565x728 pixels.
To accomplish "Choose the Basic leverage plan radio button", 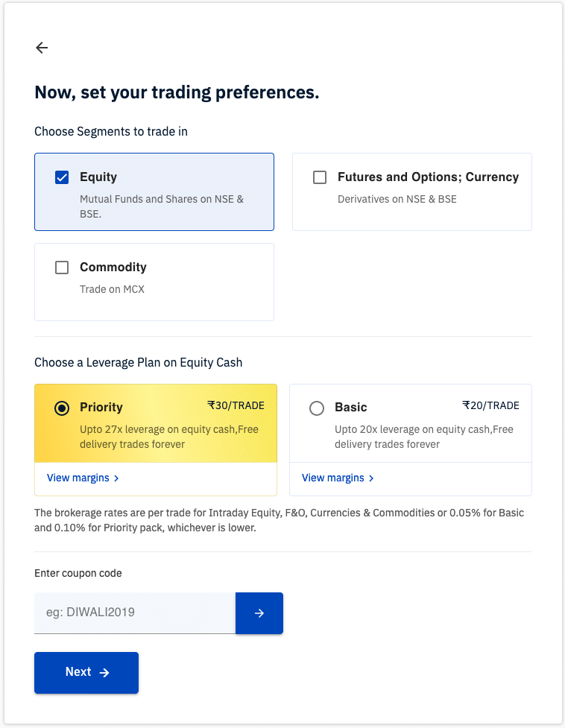I will tap(317, 408).
